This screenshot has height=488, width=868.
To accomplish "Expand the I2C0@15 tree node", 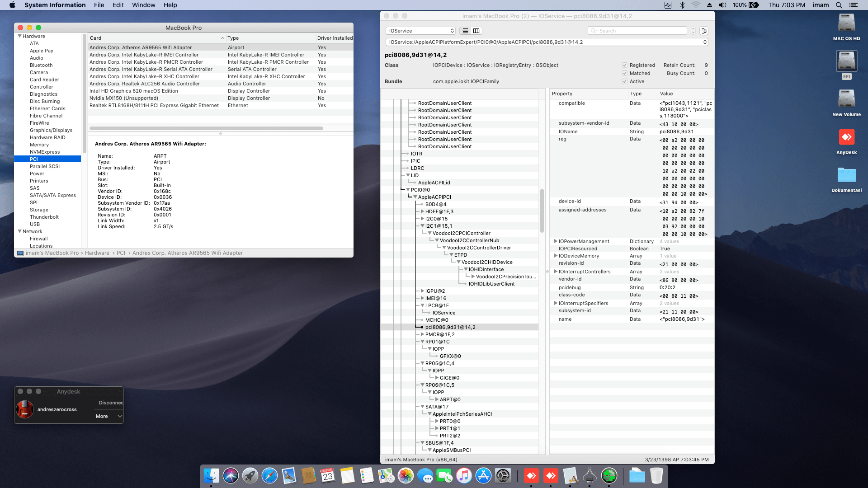I will coord(422,219).
